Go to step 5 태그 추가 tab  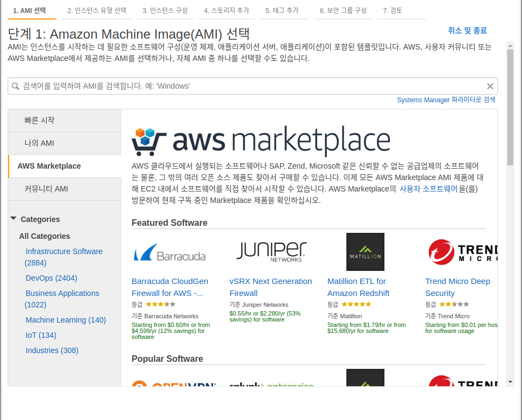282,11
